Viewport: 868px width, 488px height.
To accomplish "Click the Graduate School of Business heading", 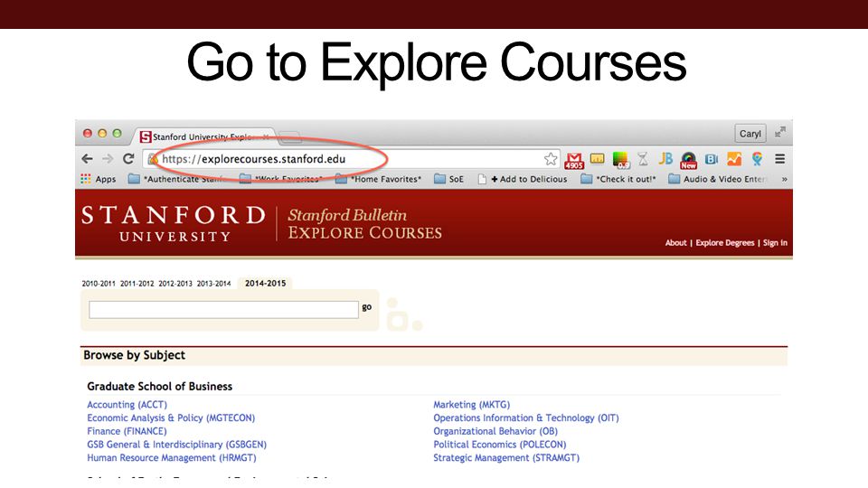I will [159, 386].
